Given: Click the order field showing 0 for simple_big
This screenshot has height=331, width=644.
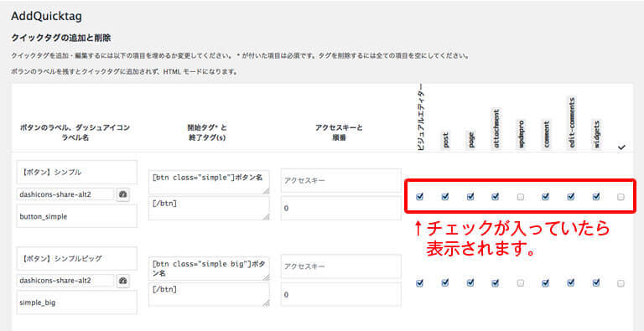Looking at the screenshot, I should (x=341, y=294).
